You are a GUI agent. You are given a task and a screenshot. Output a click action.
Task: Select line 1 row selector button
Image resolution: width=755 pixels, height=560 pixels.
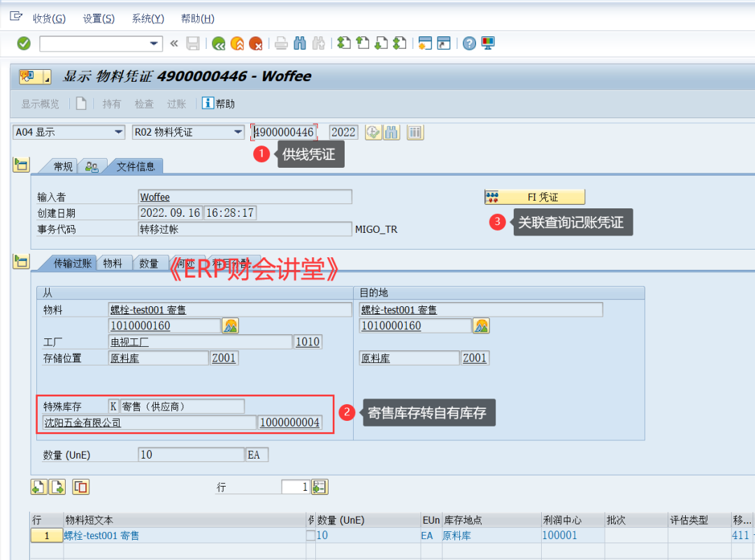tap(47, 536)
